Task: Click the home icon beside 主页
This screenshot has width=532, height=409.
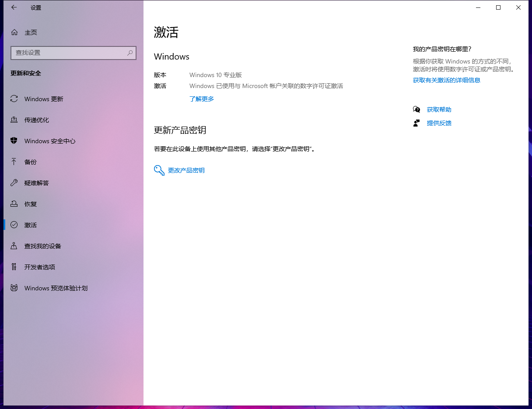Action: tap(14, 32)
